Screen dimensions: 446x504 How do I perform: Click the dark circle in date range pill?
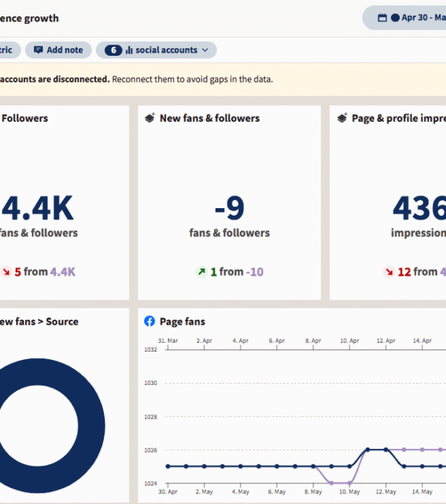(395, 18)
